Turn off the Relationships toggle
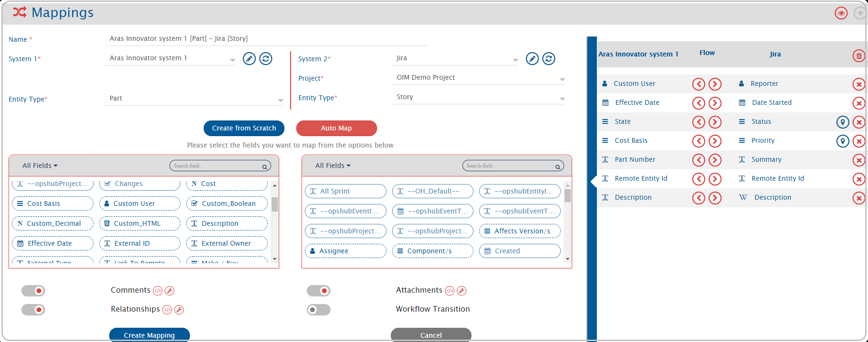868x342 pixels. pyautogui.click(x=33, y=310)
